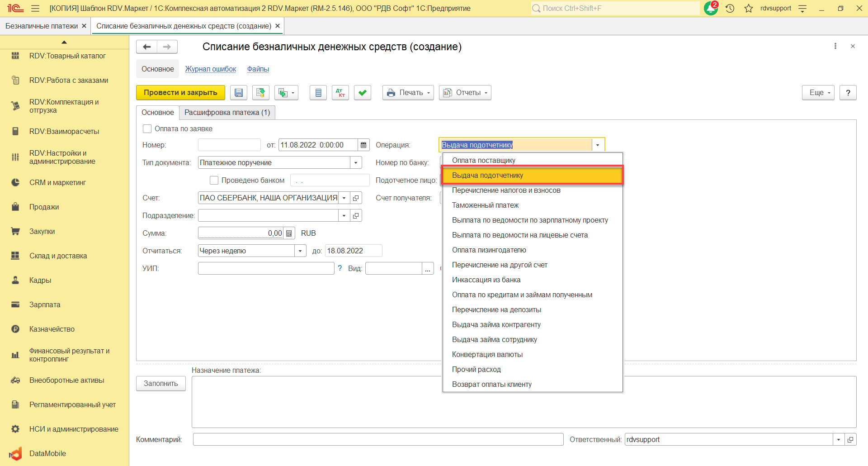Tick the Проведено банком checkbox

coord(214,181)
